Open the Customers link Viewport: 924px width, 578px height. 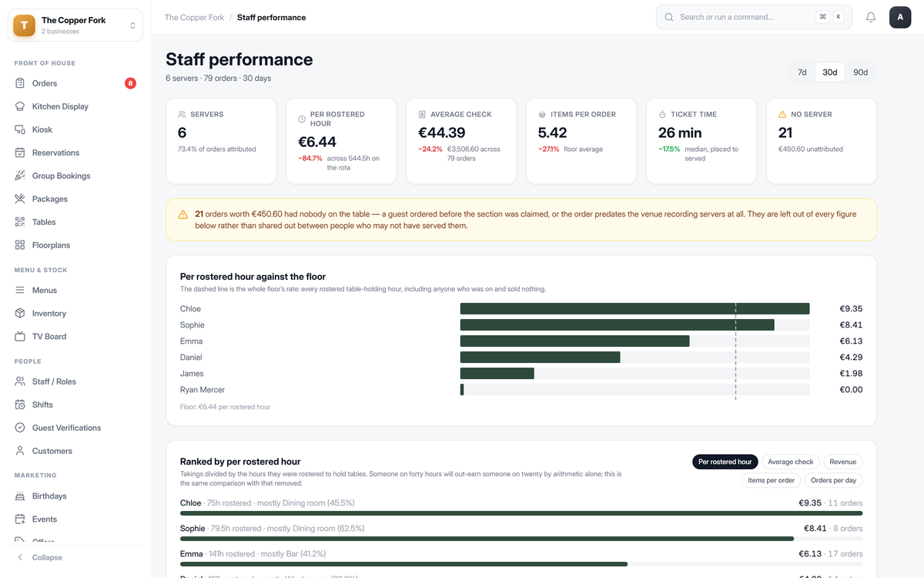(75, 451)
